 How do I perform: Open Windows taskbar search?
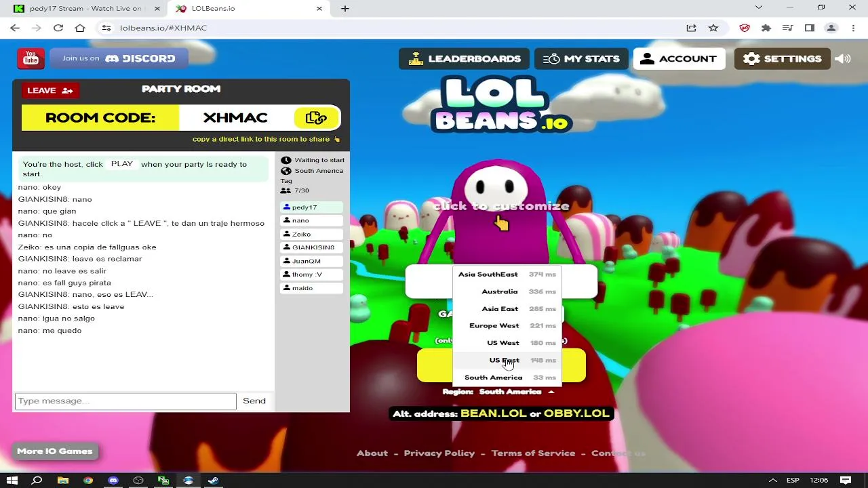pos(37,481)
